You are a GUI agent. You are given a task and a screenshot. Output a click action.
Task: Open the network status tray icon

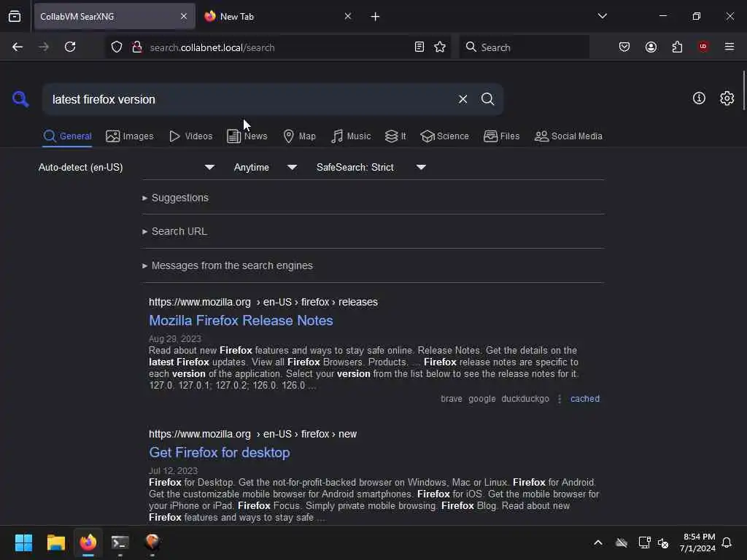coord(644,542)
